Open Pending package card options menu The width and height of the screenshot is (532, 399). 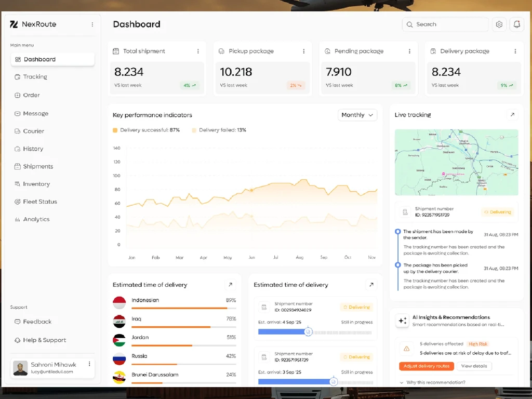pos(409,51)
